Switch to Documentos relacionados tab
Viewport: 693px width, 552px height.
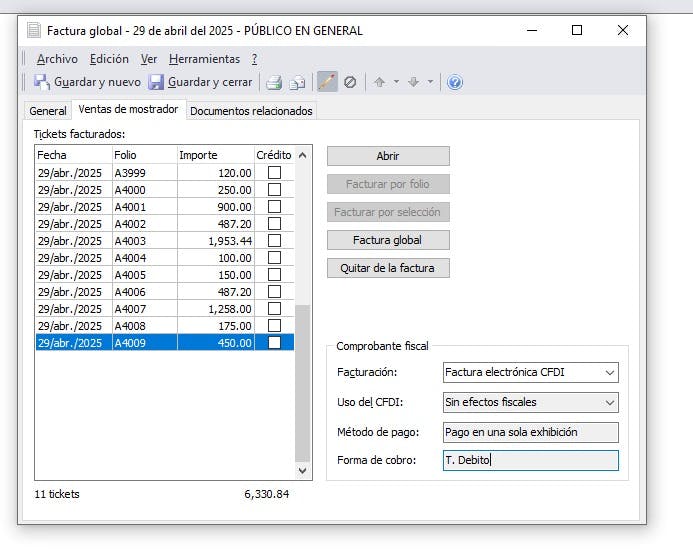pos(251,111)
